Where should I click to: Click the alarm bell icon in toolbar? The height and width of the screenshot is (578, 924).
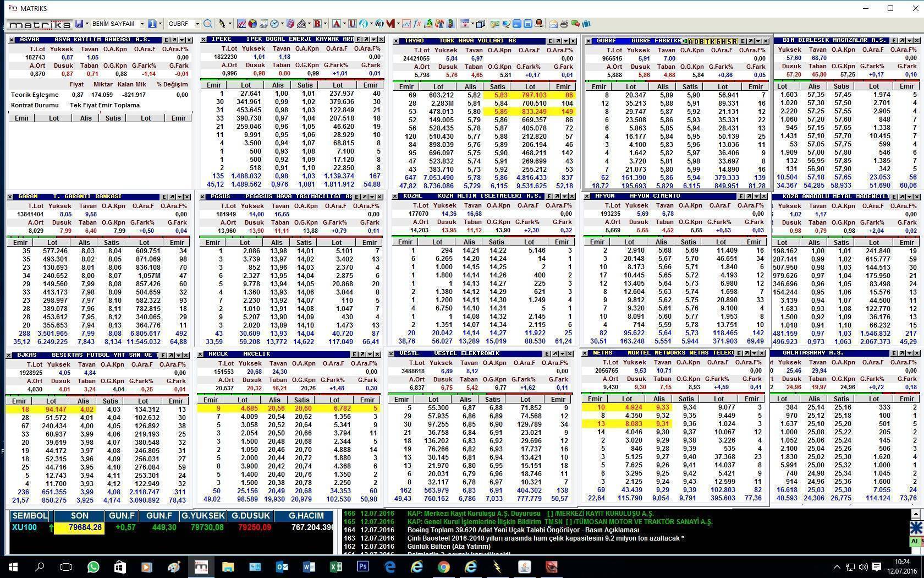click(538, 24)
